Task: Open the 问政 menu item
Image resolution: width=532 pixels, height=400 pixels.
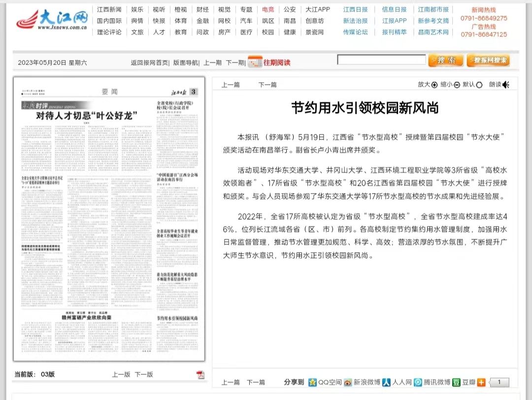Action: tap(202, 32)
